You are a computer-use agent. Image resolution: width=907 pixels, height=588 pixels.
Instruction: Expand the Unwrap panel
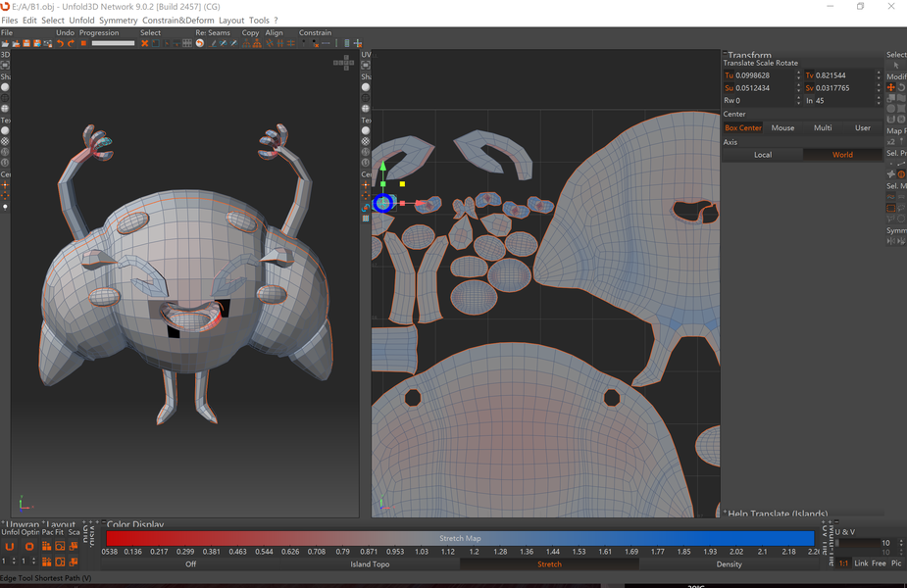(4, 522)
